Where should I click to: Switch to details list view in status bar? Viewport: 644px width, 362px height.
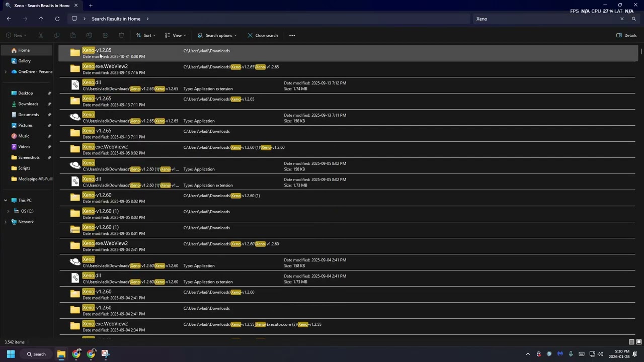point(631,342)
